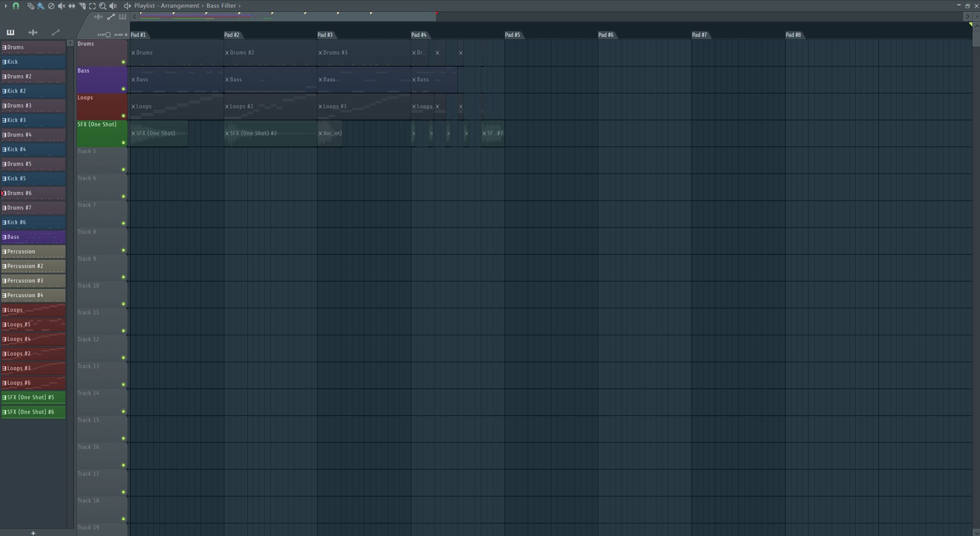Expand the Drums #6 channel group
This screenshot has width=980, height=536.
pos(2,193)
